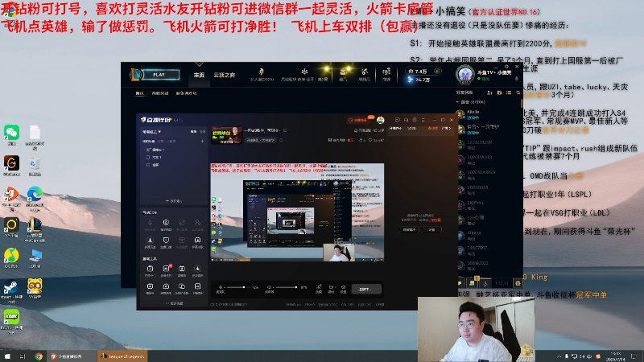Image resolution: width=644 pixels, height=362 pixels.
Task: Mute the microphone icon beside volume slider
Action: coord(221,287)
